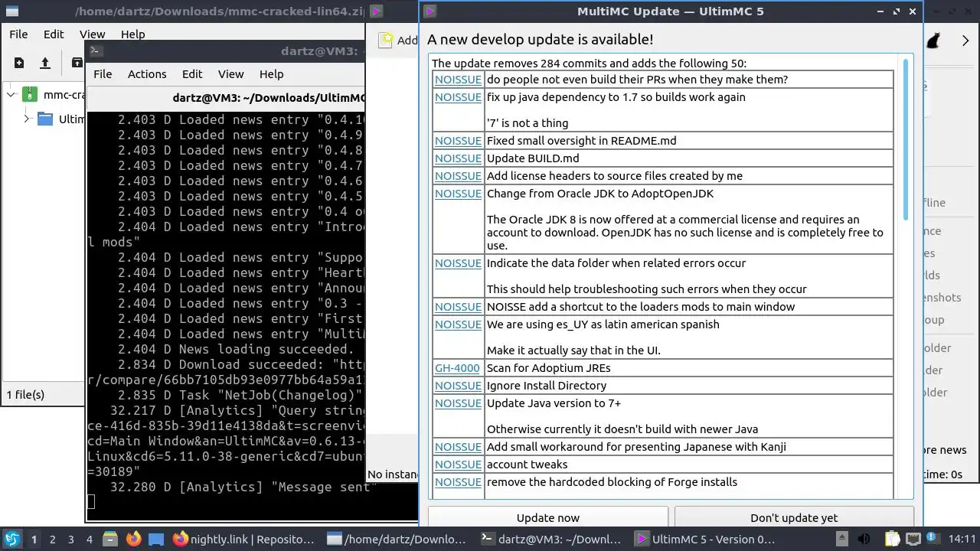Open NOISSUE link for 'account tweaks'

click(x=458, y=465)
